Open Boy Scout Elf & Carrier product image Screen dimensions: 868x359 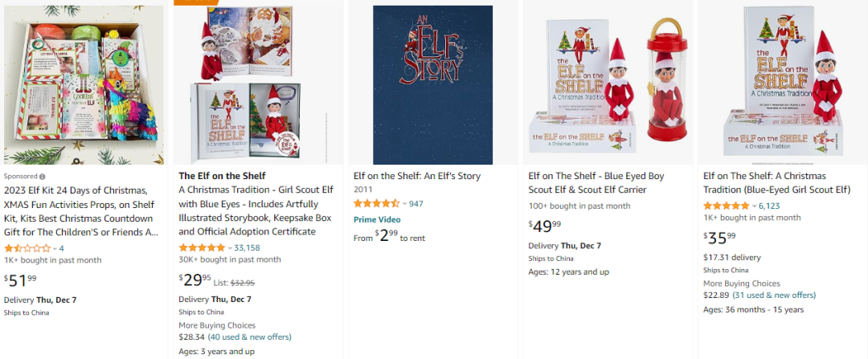click(x=608, y=84)
